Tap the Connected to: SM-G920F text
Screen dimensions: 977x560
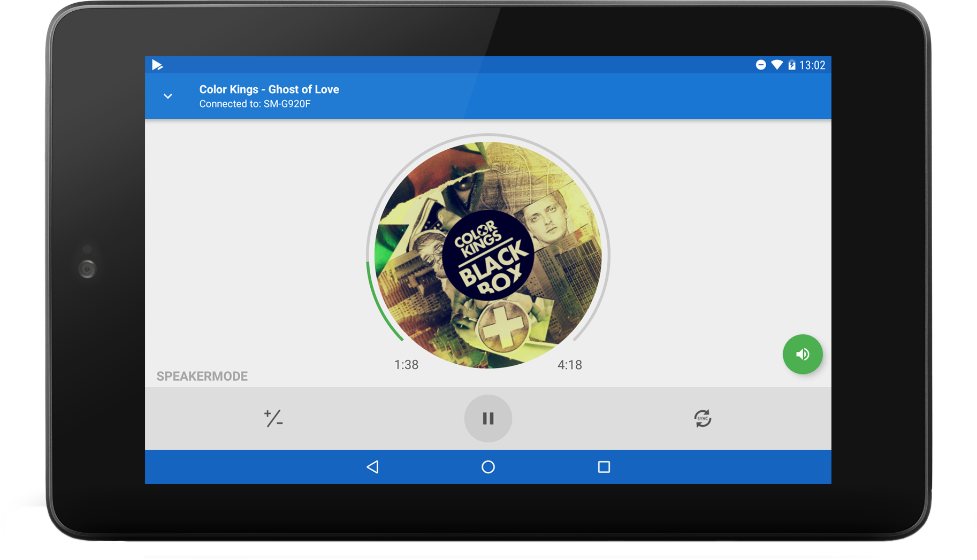click(255, 104)
